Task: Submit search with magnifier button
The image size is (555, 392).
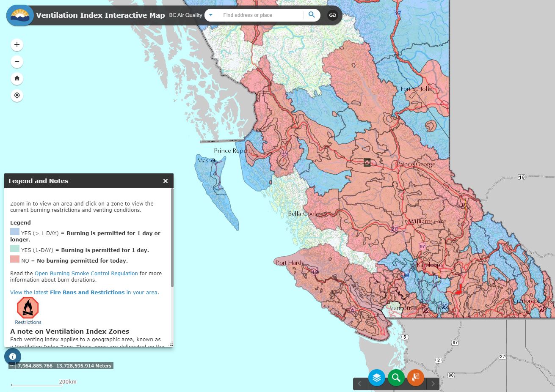Action: [312, 15]
